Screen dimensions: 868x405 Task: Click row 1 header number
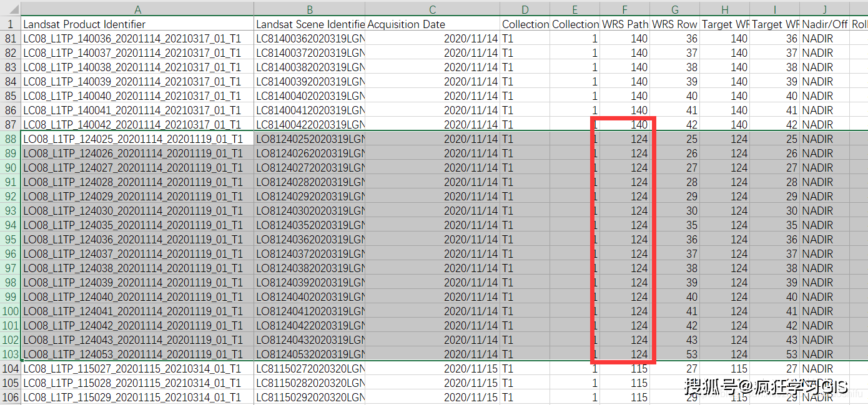coord(10,24)
